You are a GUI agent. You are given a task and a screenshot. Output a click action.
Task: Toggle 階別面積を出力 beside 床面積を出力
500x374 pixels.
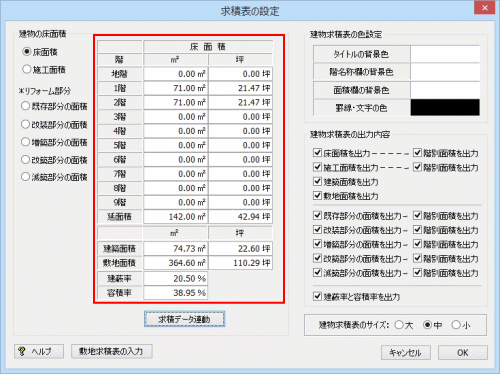(x=417, y=153)
